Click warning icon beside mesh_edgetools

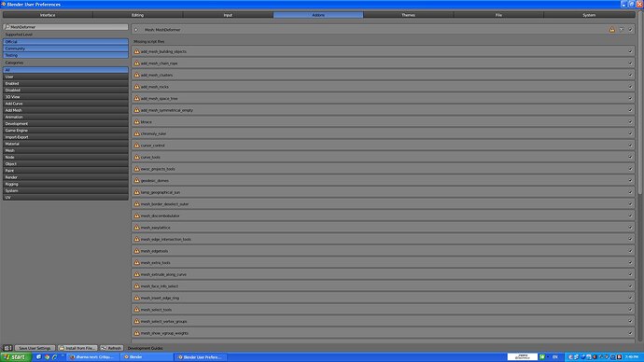pos(137,251)
